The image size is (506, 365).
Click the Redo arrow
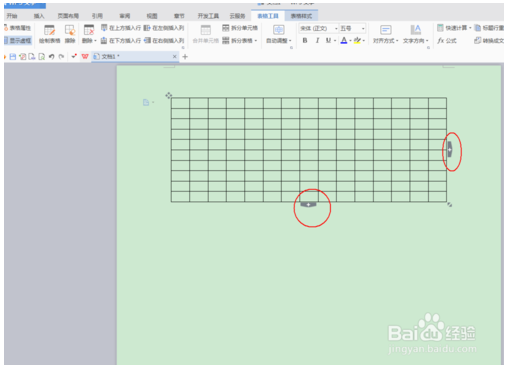click(61, 57)
